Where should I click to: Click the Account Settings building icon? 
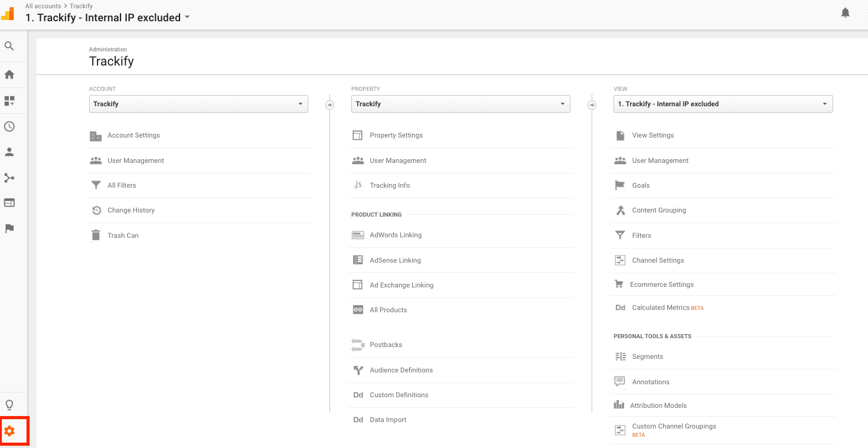pyautogui.click(x=96, y=136)
